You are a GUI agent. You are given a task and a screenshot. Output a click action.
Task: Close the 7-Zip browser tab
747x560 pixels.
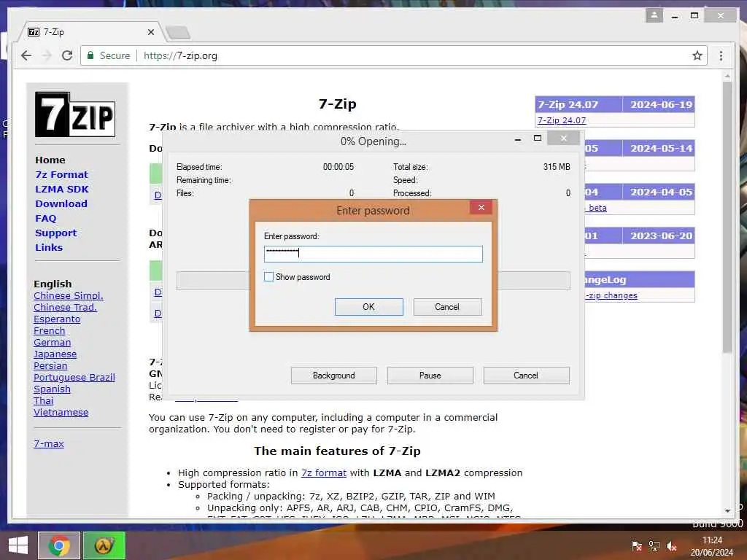[150, 32]
